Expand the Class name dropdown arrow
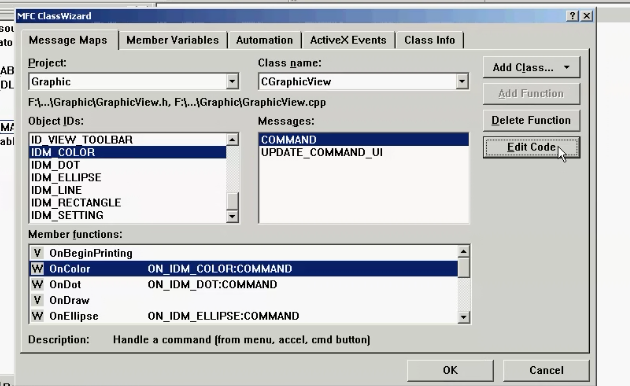This screenshot has width=630, height=386. click(462, 82)
